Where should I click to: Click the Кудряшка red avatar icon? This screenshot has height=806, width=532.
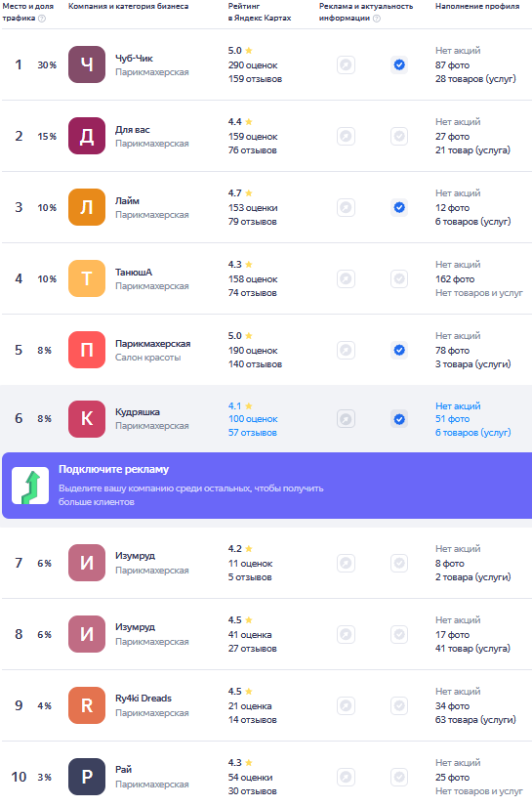87,419
